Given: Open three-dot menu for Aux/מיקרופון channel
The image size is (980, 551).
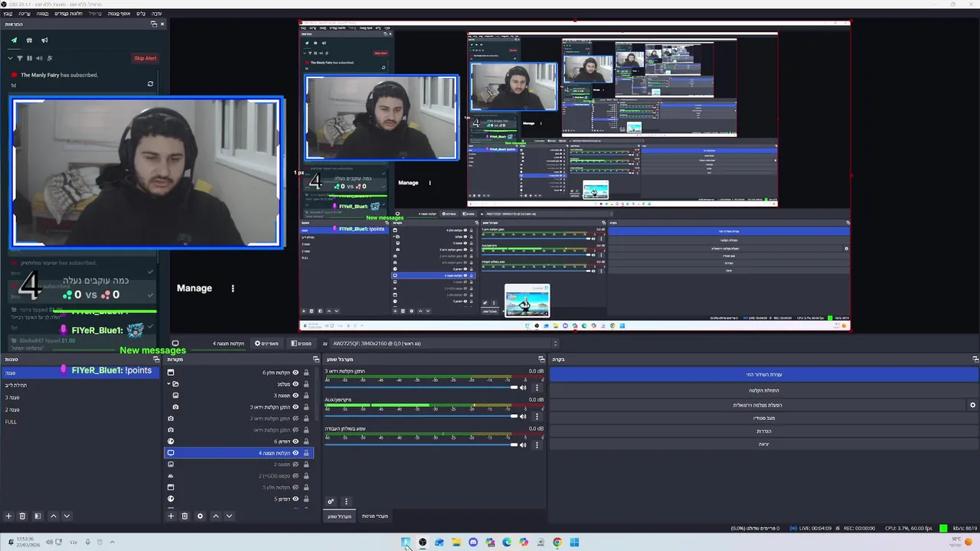Looking at the screenshot, I should coord(537,416).
